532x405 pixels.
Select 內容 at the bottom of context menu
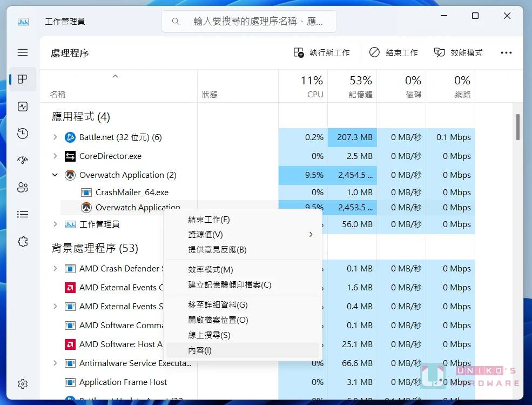[200, 350]
